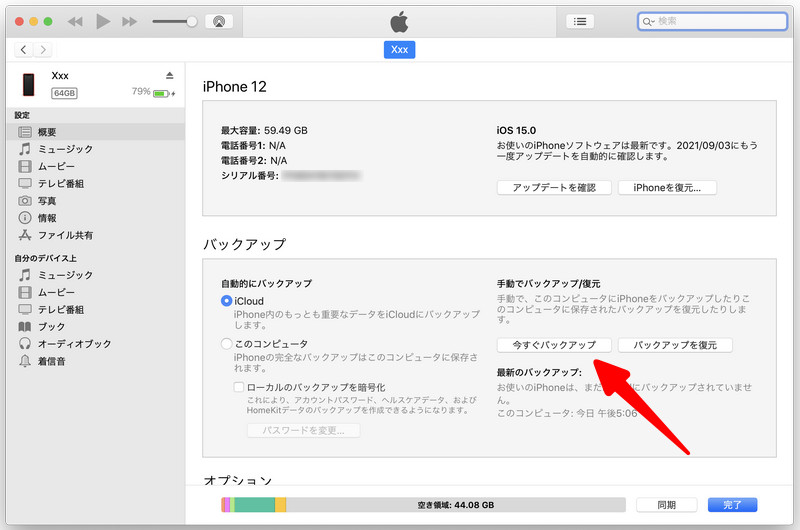Select 概要 in settings sidebar
The width and height of the screenshot is (800, 530).
pos(95,132)
